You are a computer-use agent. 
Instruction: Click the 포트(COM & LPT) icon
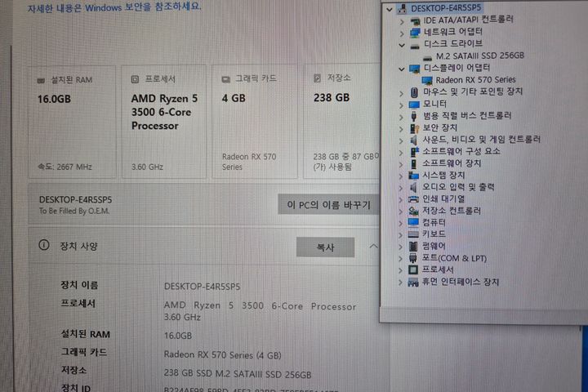pos(413,258)
